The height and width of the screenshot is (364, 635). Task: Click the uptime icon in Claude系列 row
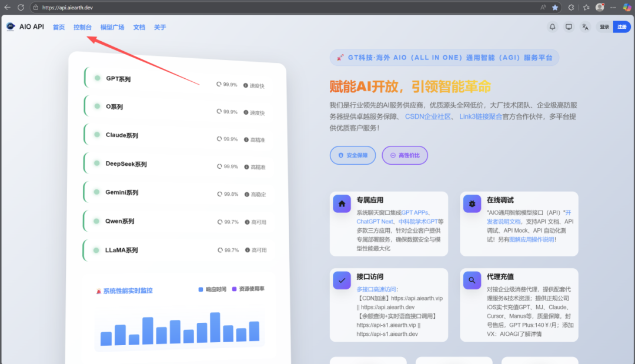[219, 139]
